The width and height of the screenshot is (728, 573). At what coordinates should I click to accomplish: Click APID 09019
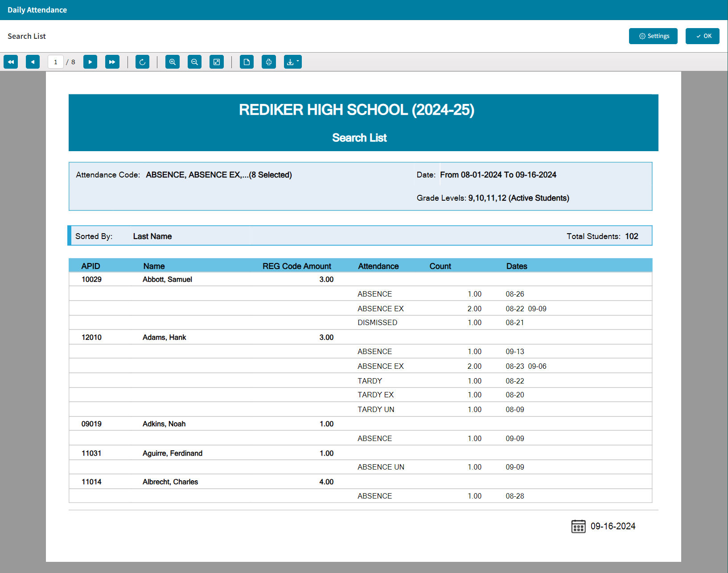pos(91,424)
